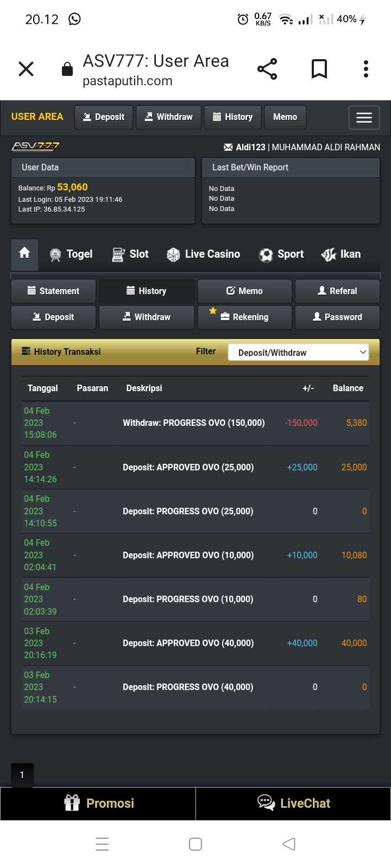Screen dimensions: 391x868
Task: Select the Sport category
Action: (x=281, y=254)
